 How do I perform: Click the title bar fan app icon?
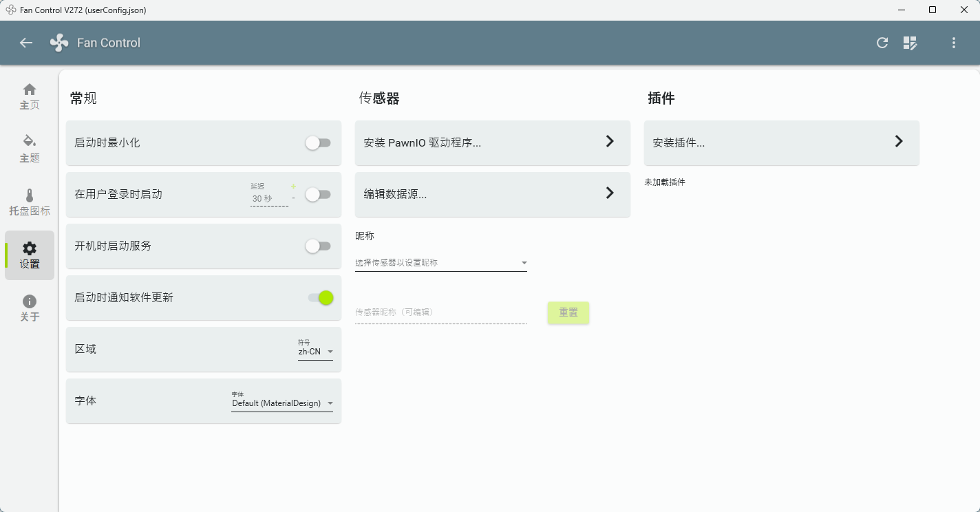(x=11, y=10)
